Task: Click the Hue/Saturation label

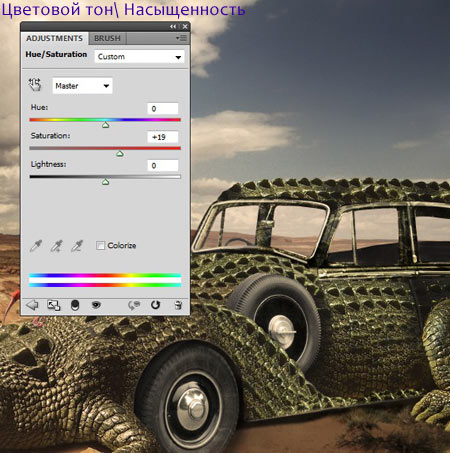Action: click(56, 54)
